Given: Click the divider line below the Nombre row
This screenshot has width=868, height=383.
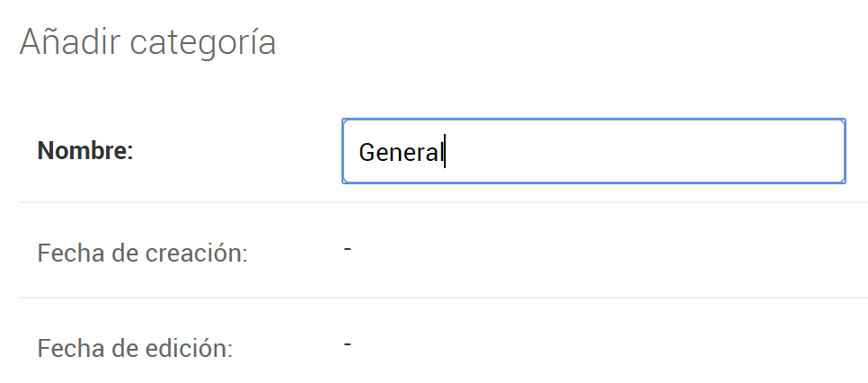Looking at the screenshot, I should pyautogui.click(x=443, y=202).
